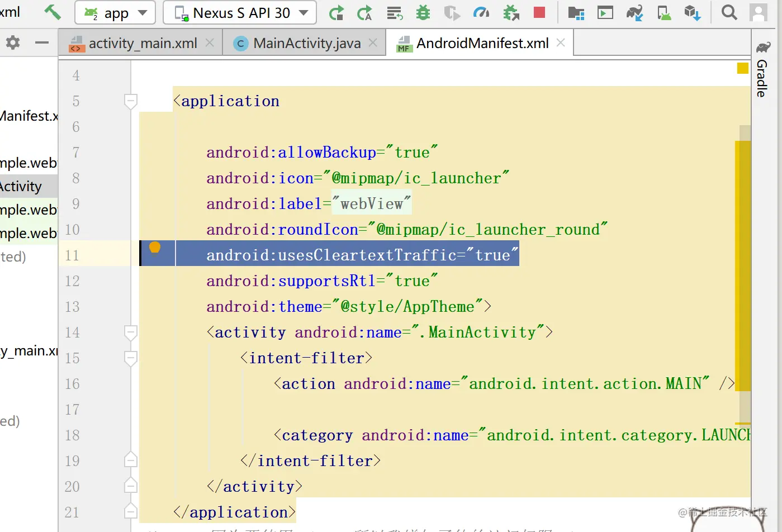Screen dimensions: 782x532
Task: Click the Attach Debugger to Process icon
Action: tap(511, 12)
